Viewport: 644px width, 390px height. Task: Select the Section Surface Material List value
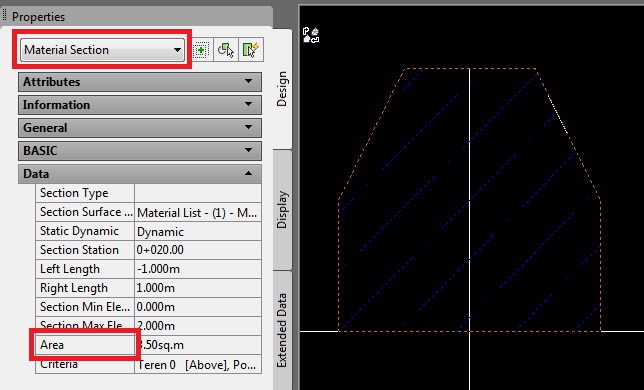[x=198, y=213]
